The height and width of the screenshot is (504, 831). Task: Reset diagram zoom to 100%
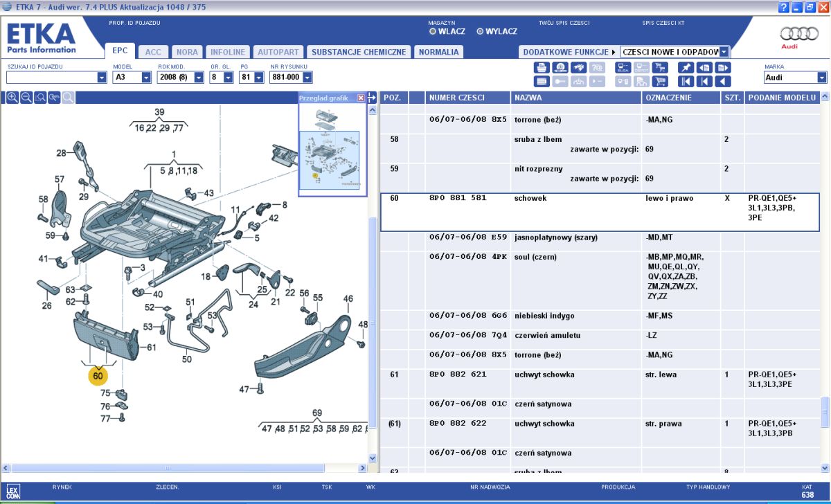point(54,98)
